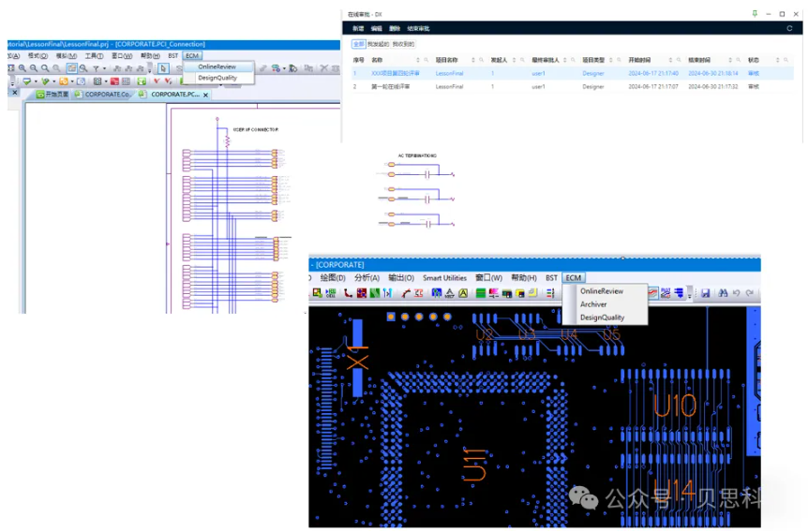Open the XXX项目第四轮评审 review entry

[x=396, y=73]
